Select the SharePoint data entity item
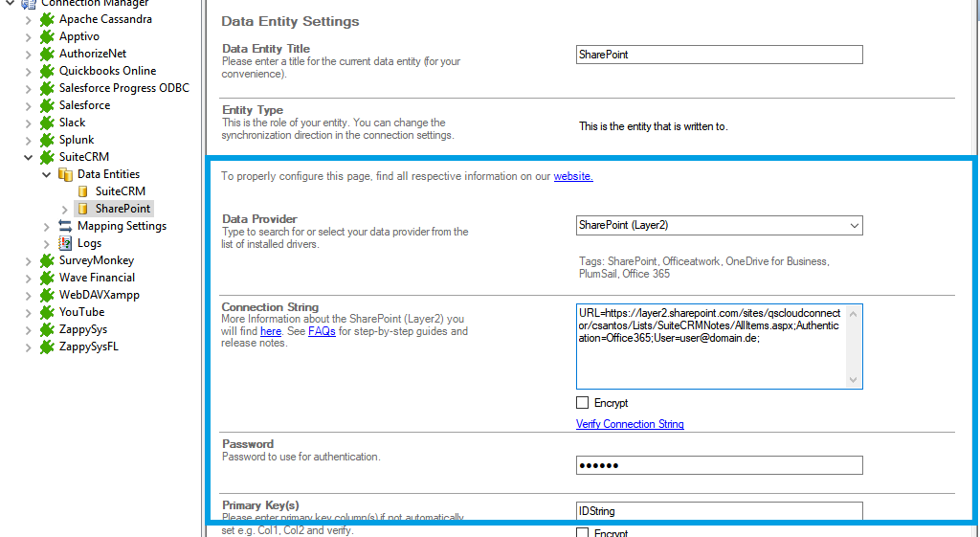Viewport: 980px width, 537px height. tap(122, 209)
